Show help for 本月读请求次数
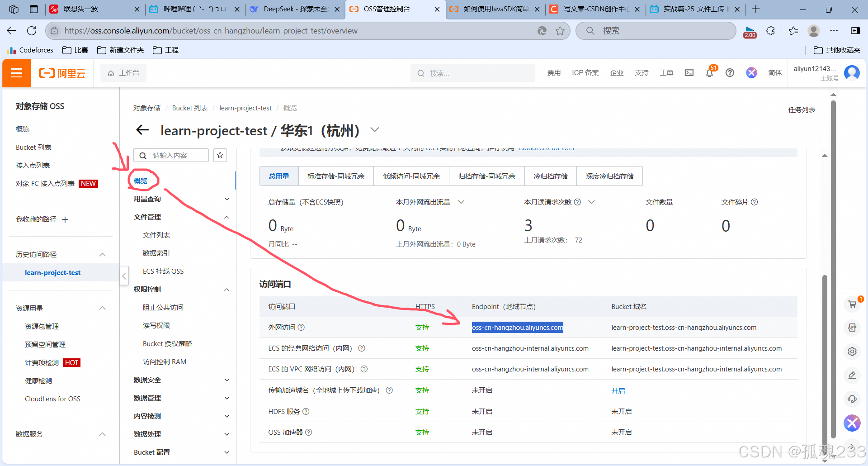The width and height of the screenshot is (868, 466). [x=577, y=202]
